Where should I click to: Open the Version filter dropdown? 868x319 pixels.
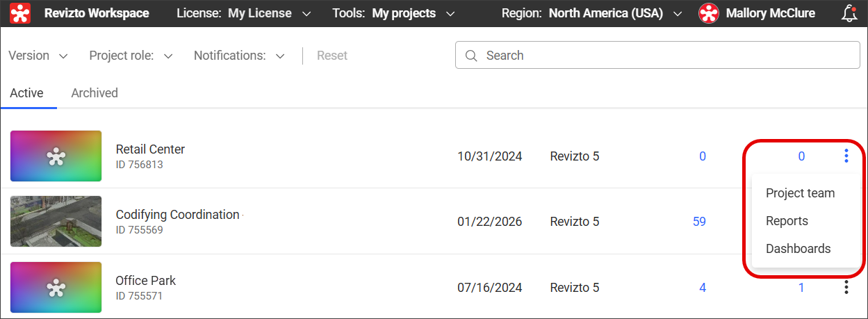click(x=38, y=56)
